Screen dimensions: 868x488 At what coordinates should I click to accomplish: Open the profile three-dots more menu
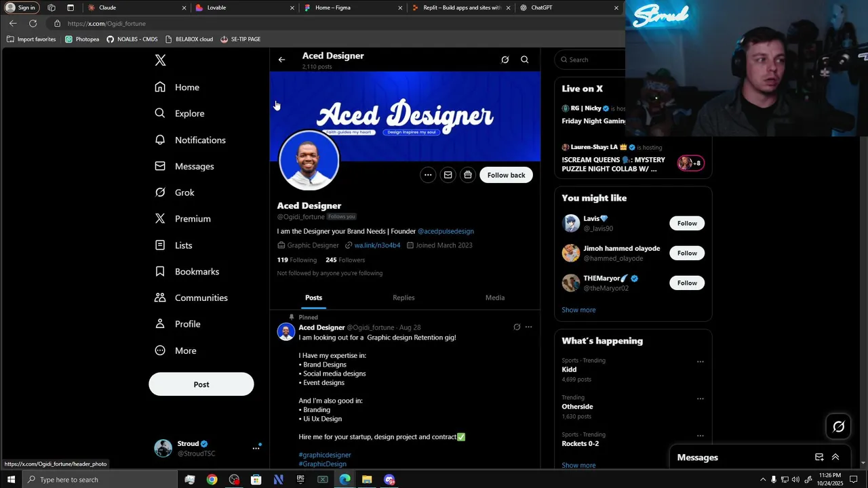(428, 175)
